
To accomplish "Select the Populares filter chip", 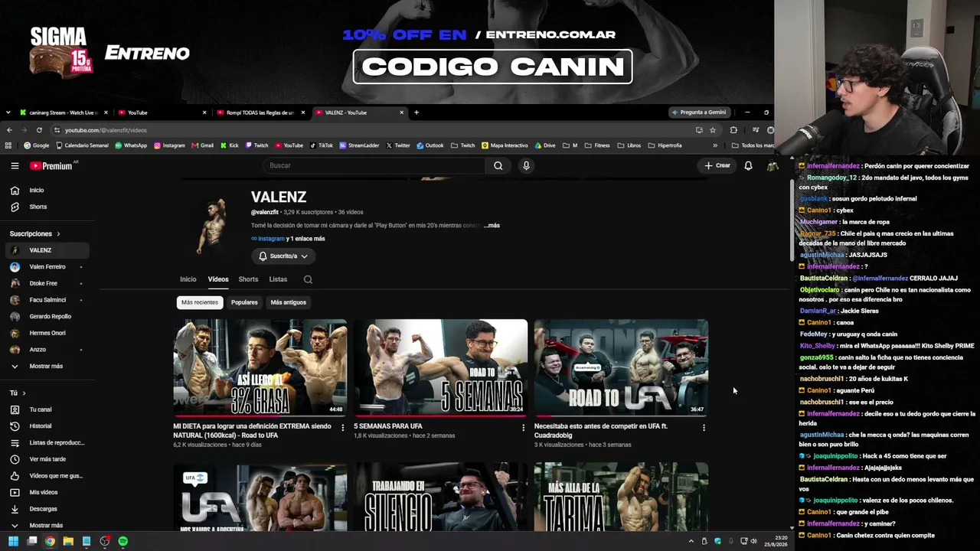I will (x=244, y=302).
